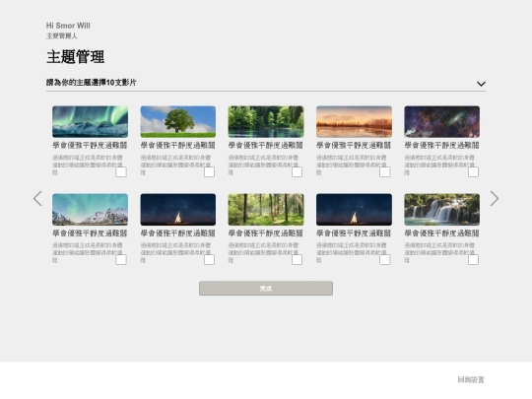Viewport: 532px width, 399px height.
Task: Click the title under the galaxy nebula thumbnail
Action: [x=441, y=146]
